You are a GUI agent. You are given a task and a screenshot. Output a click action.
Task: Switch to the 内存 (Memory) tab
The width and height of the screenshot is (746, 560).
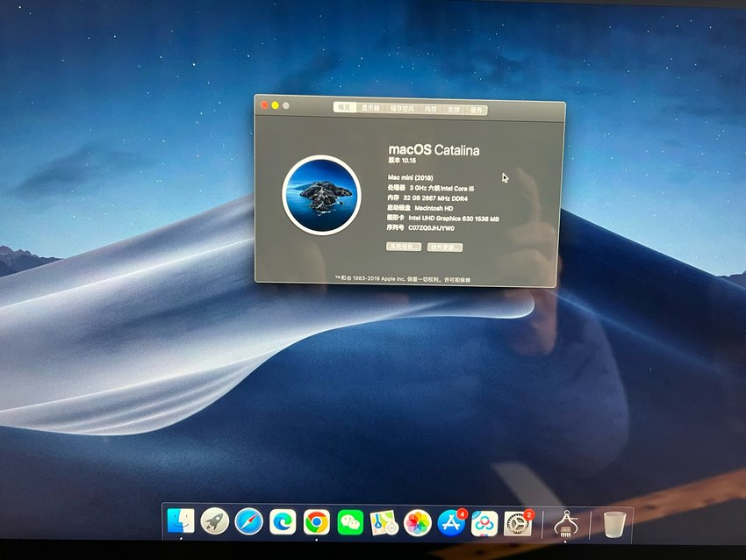point(431,109)
